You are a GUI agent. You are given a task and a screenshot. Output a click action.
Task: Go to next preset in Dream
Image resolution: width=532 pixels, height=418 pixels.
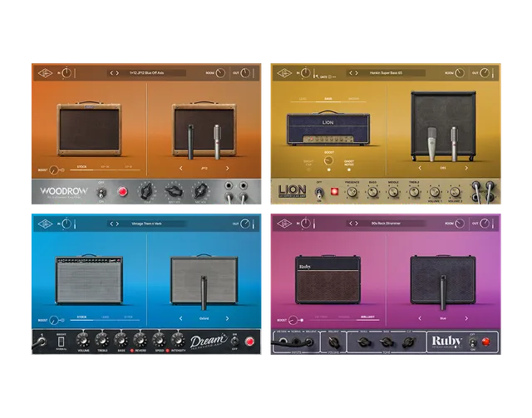pyautogui.click(x=117, y=224)
